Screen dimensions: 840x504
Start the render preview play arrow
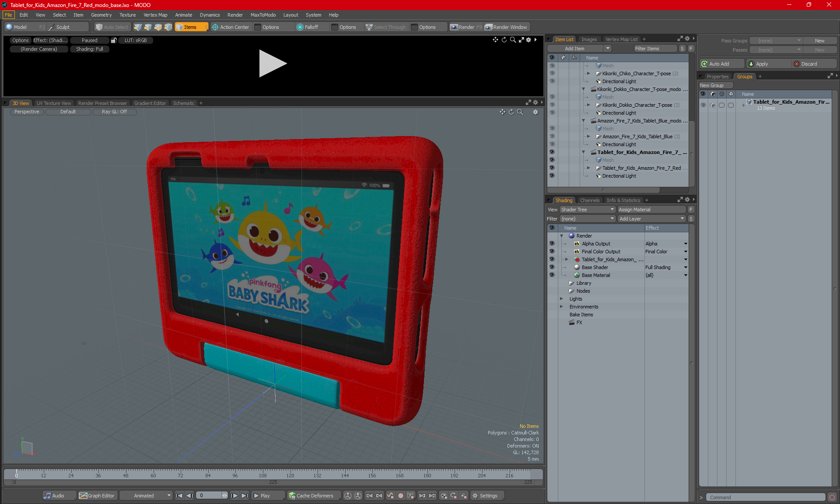coord(272,63)
